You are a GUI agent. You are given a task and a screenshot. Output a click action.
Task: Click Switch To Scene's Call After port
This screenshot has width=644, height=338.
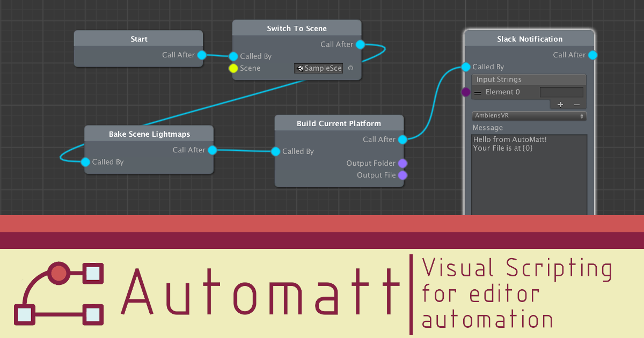(360, 45)
